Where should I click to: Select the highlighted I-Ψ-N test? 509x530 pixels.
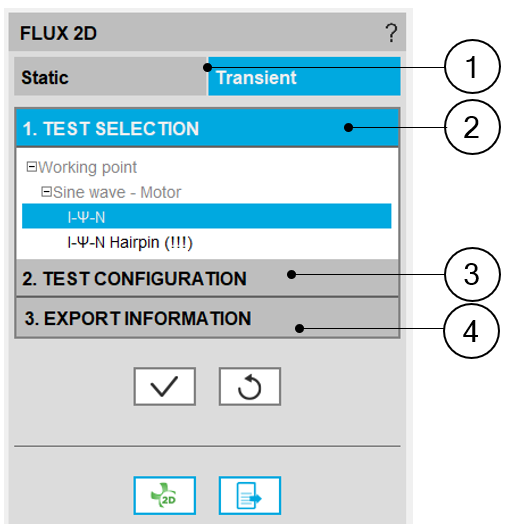(x=207, y=216)
